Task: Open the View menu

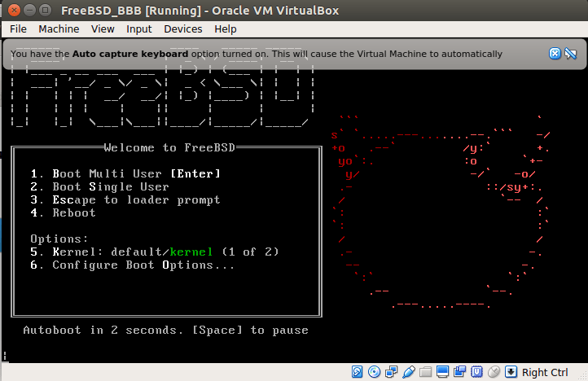Action: (x=103, y=29)
